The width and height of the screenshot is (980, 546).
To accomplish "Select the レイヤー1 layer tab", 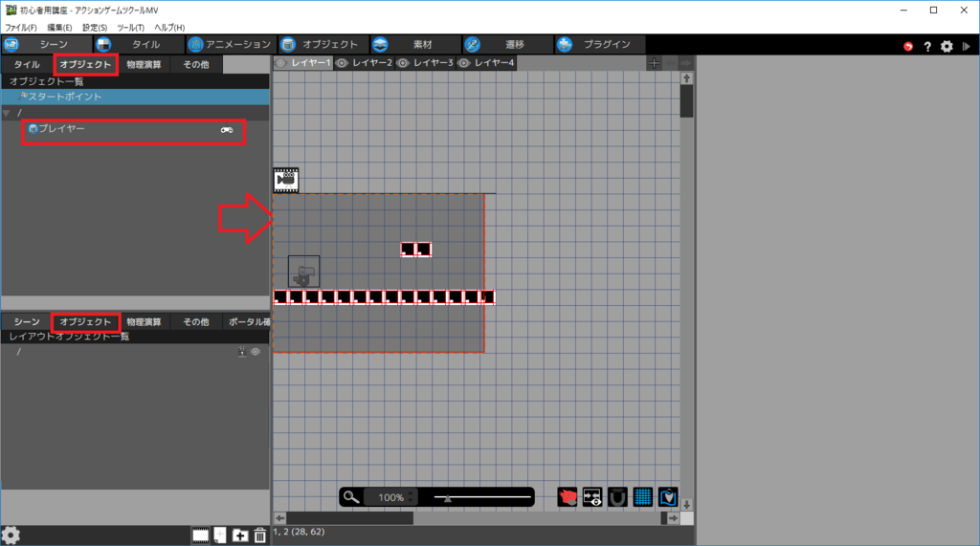I will coord(303,63).
